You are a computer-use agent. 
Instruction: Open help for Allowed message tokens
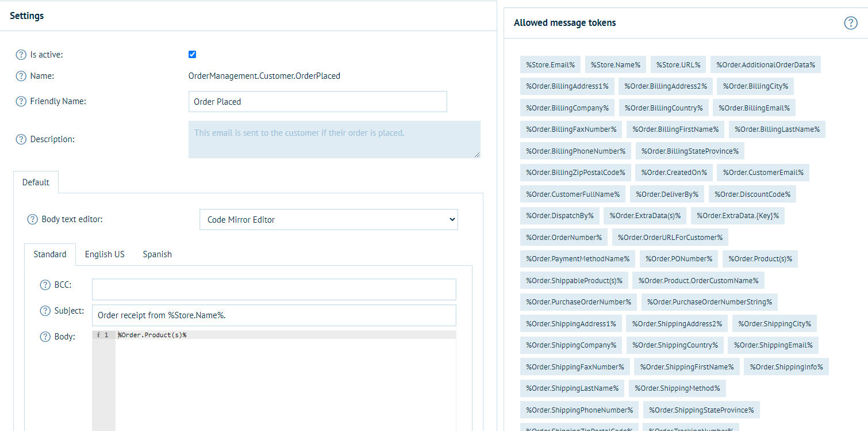click(x=850, y=23)
